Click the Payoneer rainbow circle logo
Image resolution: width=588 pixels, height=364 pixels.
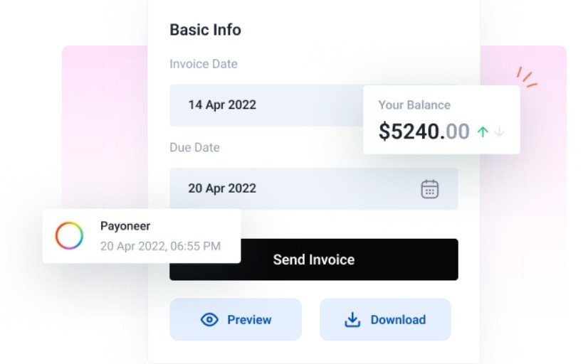pos(70,235)
